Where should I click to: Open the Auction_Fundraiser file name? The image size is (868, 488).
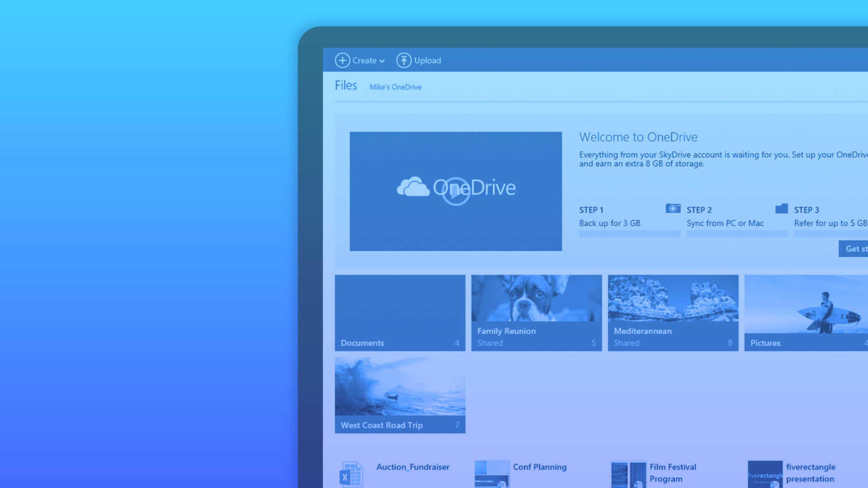413,467
